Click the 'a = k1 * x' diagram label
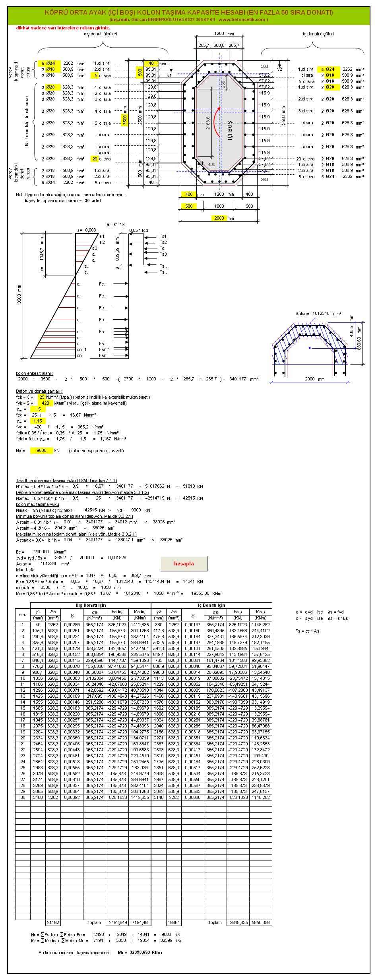 [116, 224]
